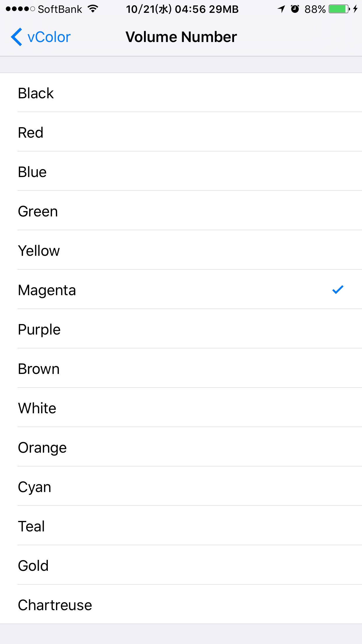The width and height of the screenshot is (362, 644).
Task: Select the Red color option
Action: click(x=181, y=132)
